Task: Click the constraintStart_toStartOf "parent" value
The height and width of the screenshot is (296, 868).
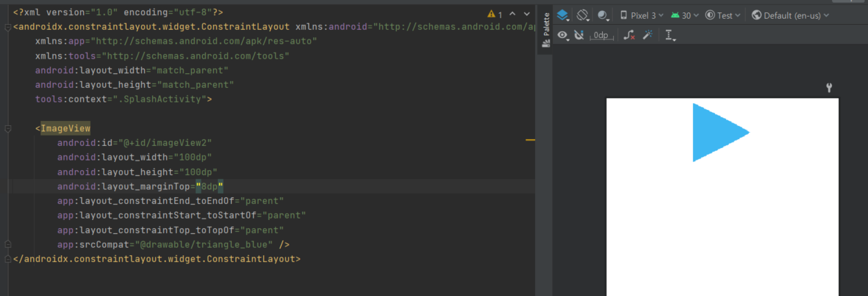Action: pyautogui.click(x=284, y=216)
